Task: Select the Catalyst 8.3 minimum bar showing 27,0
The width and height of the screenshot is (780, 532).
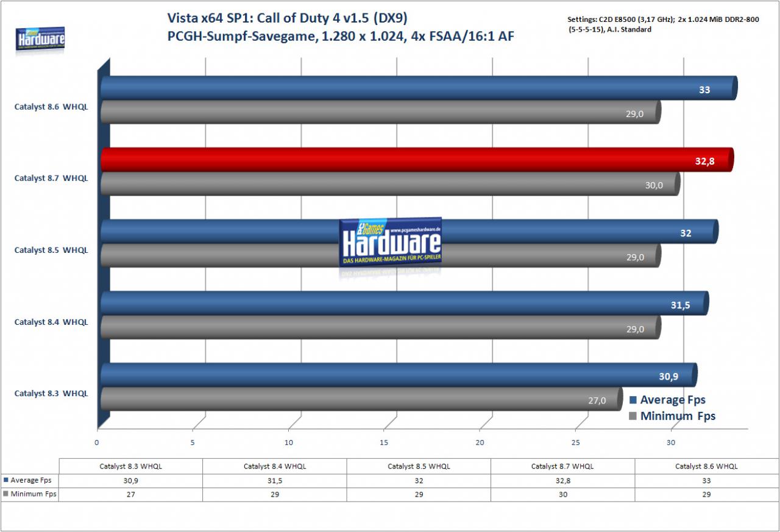Action: (362, 399)
